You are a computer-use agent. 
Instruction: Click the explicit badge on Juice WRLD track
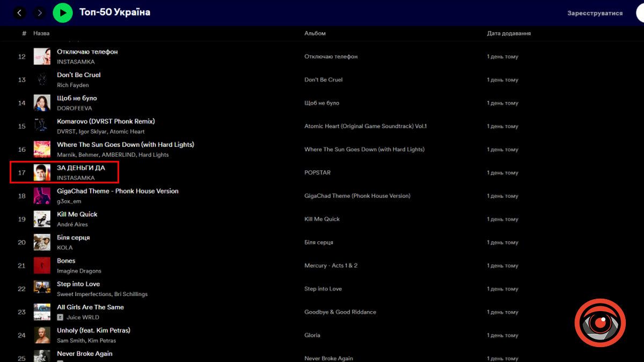(x=61, y=317)
